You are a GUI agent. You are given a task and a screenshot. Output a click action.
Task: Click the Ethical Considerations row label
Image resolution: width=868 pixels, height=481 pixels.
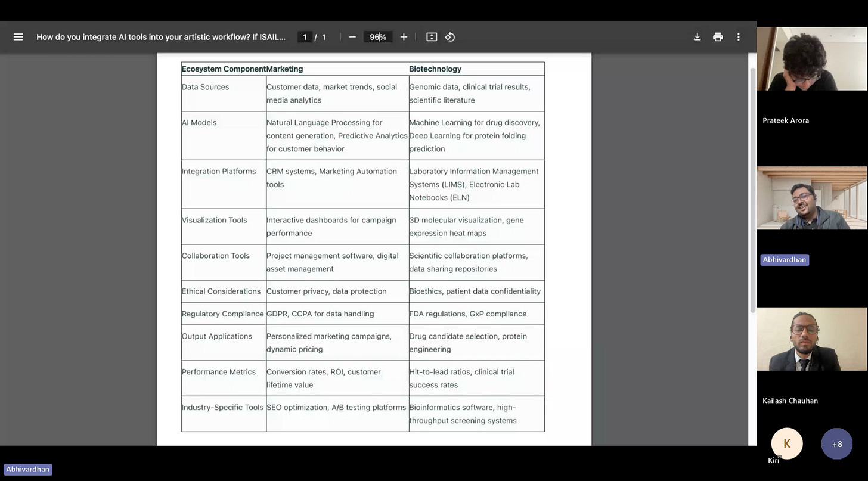pos(221,291)
